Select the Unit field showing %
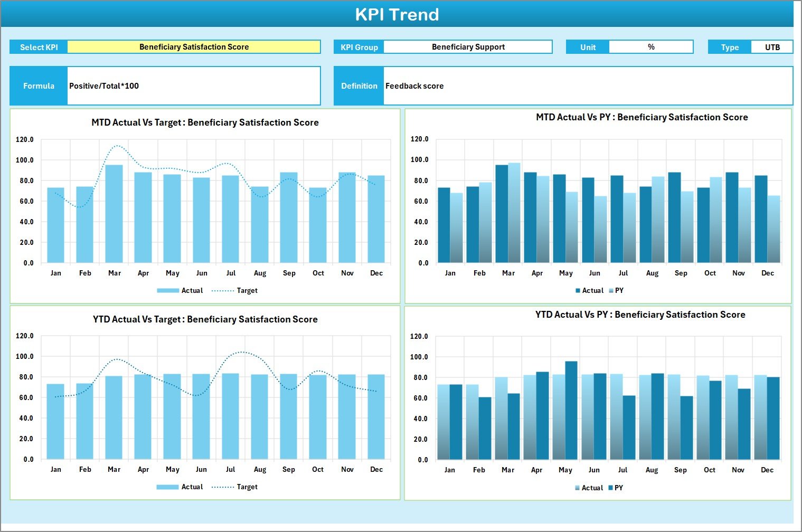Screen dimensions: 802x532 652,46
